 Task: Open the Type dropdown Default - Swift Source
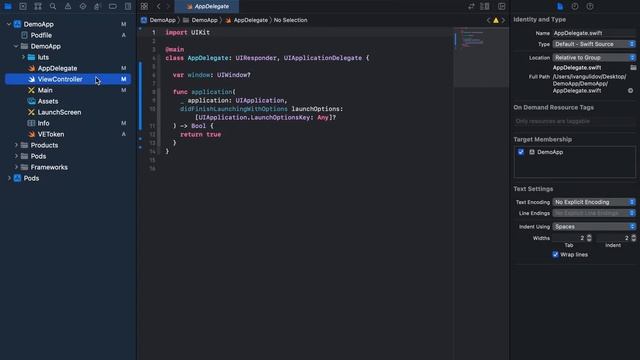tap(594, 44)
